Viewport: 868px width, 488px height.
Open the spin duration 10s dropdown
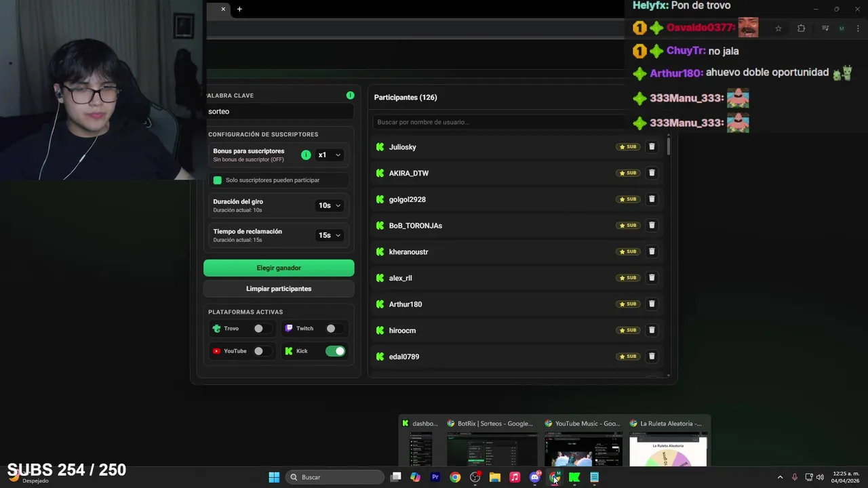coord(330,205)
